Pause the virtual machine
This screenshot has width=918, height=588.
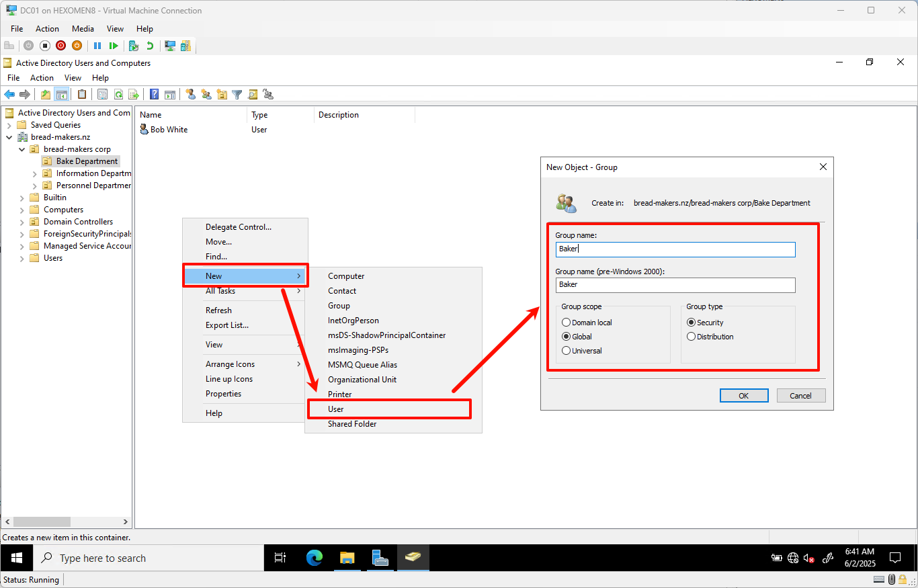[97, 46]
